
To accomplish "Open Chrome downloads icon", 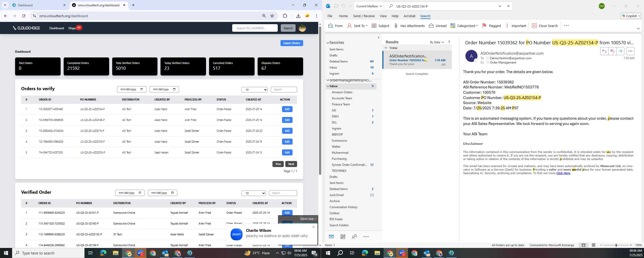I will click(298, 16).
